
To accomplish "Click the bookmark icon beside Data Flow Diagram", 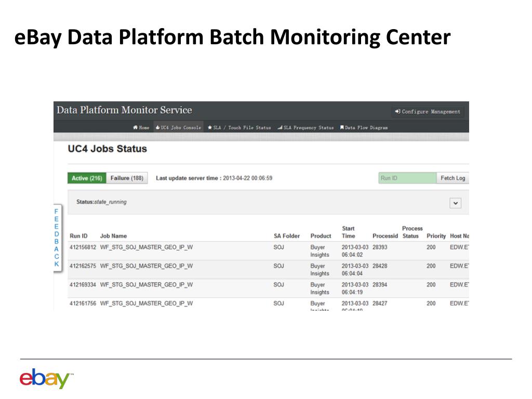I will (x=342, y=128).
